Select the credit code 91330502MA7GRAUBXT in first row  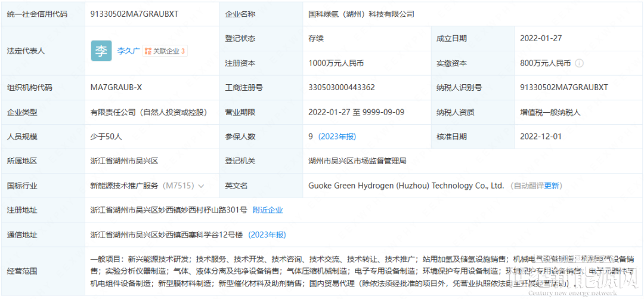[x=134, y=14]
